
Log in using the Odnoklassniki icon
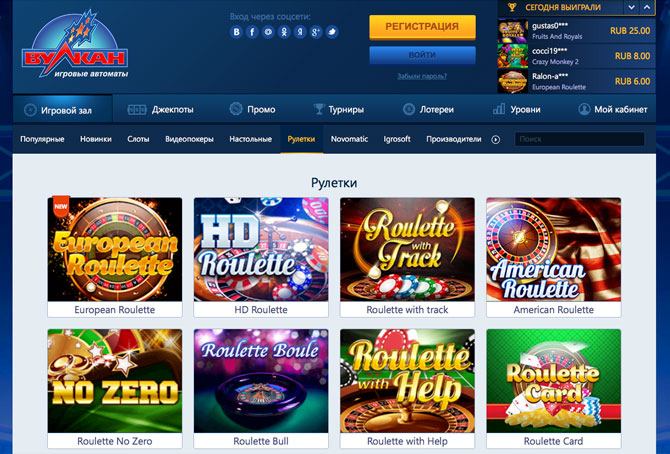click(284, 32)
